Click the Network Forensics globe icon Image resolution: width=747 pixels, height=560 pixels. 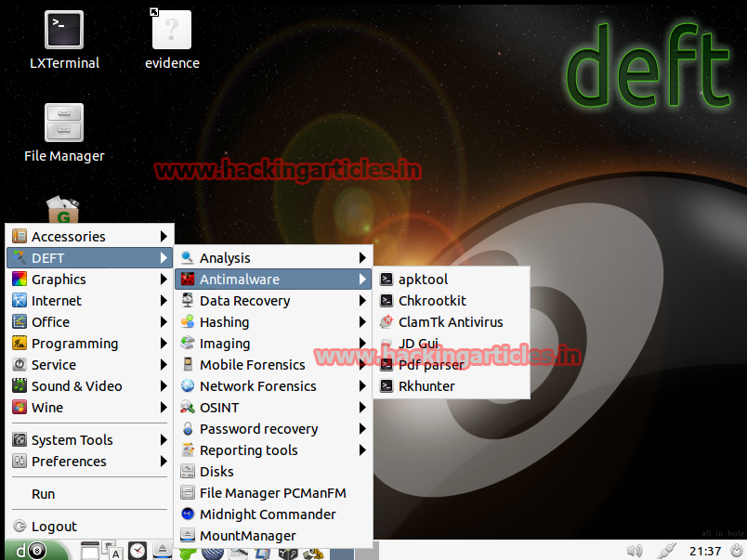click(x=188, y=385)
